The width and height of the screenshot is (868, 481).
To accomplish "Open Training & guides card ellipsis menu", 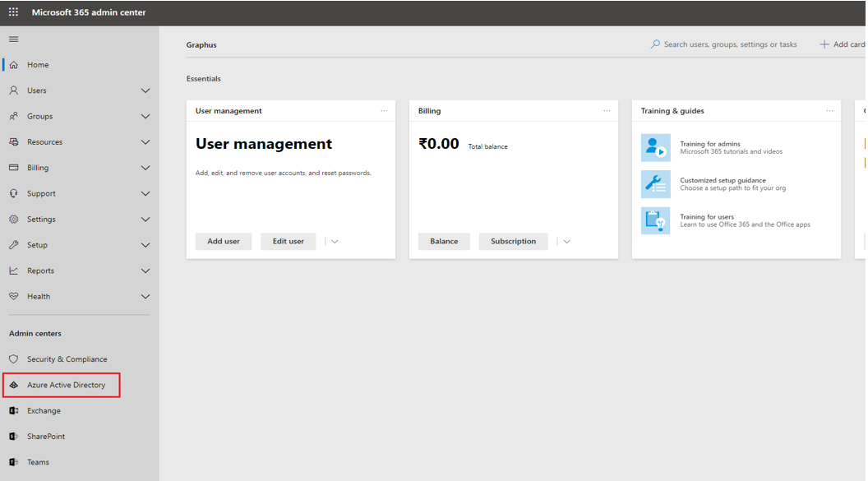I will [830, 111].
